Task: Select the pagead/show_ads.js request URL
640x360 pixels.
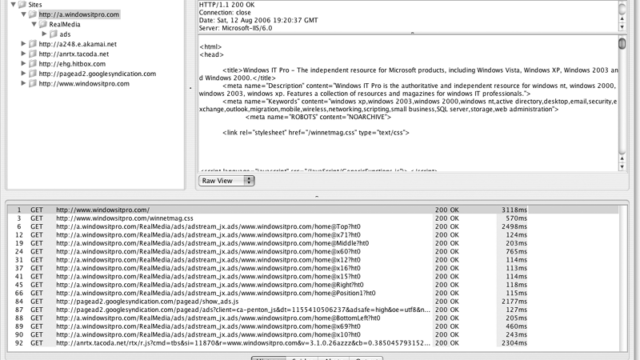Action: (x=147, y=302)
